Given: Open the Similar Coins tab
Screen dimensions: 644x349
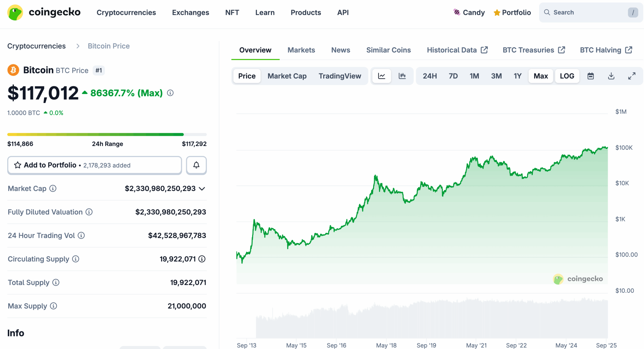Looking at the screenshot, I should pyautogui.click(x=388, y=50).
